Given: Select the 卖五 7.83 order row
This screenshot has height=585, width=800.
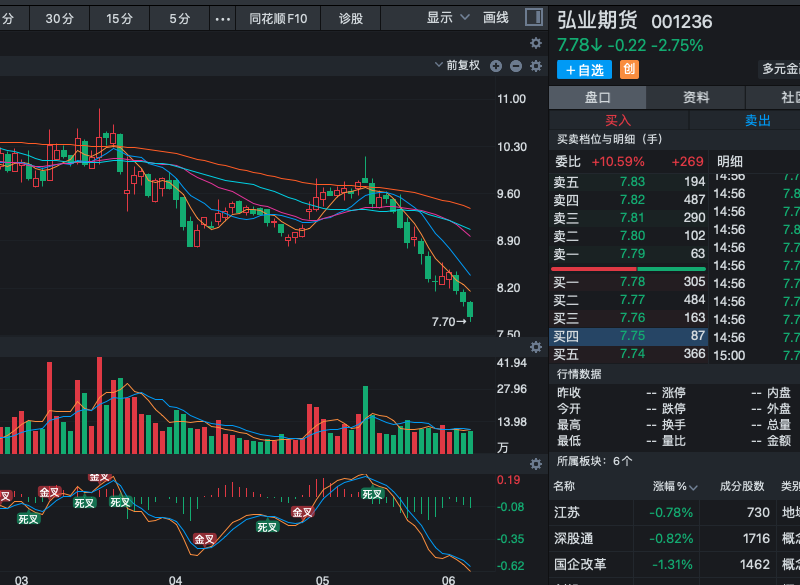Looking at the screenshot, I should 630,182.
